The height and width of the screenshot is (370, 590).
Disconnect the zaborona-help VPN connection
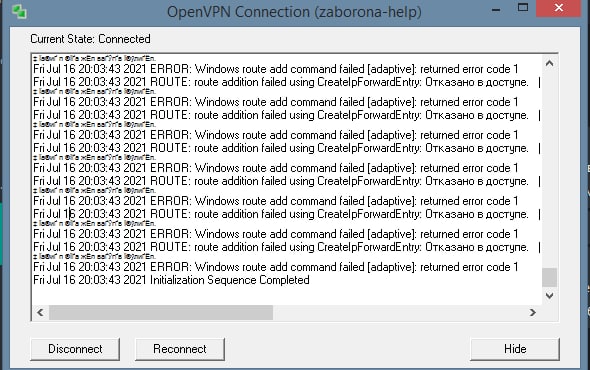coord(75,349)
